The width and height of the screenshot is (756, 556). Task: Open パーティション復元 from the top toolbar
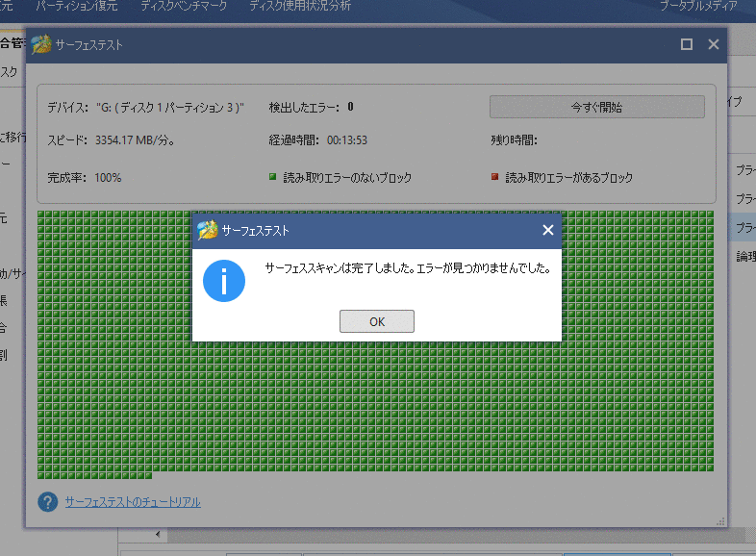tap(77, 6)
